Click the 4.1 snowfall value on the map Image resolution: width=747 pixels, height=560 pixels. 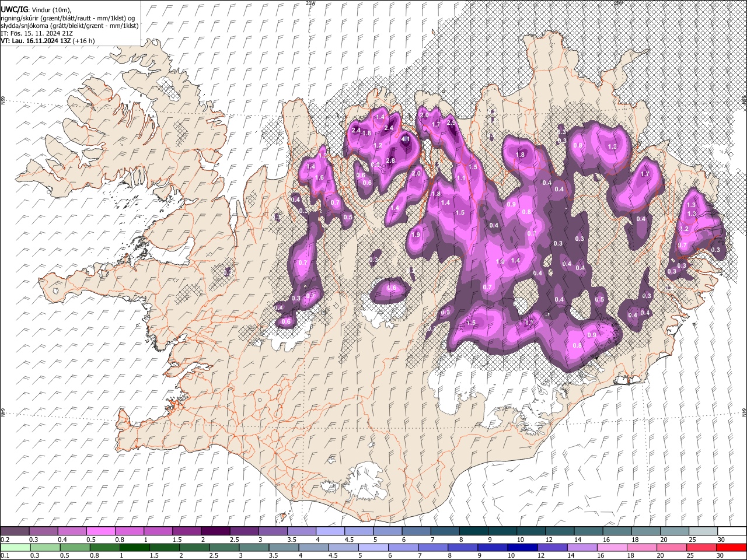pyautogui.click(x=406, y=139)
